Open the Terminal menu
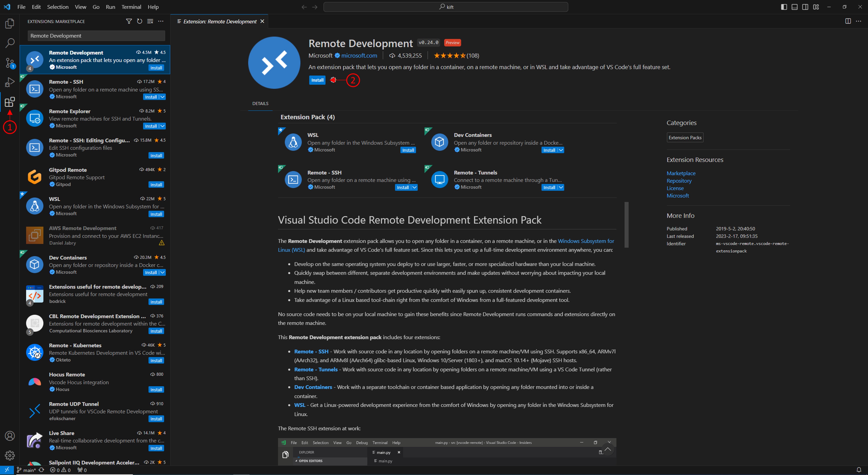 131,7
